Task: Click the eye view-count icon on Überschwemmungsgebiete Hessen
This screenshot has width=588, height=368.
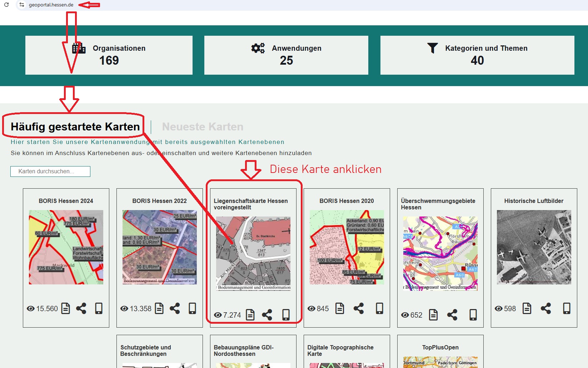Action: [x=405, y=315]
